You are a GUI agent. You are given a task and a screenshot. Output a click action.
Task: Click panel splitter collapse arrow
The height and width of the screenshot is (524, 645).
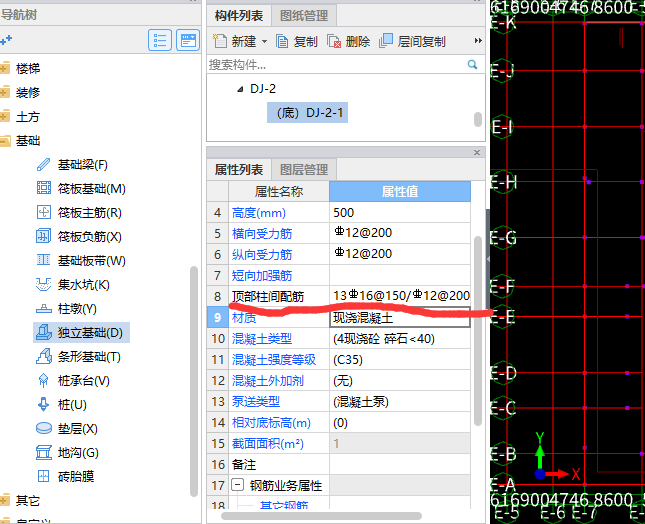click(x=488, y=259)
